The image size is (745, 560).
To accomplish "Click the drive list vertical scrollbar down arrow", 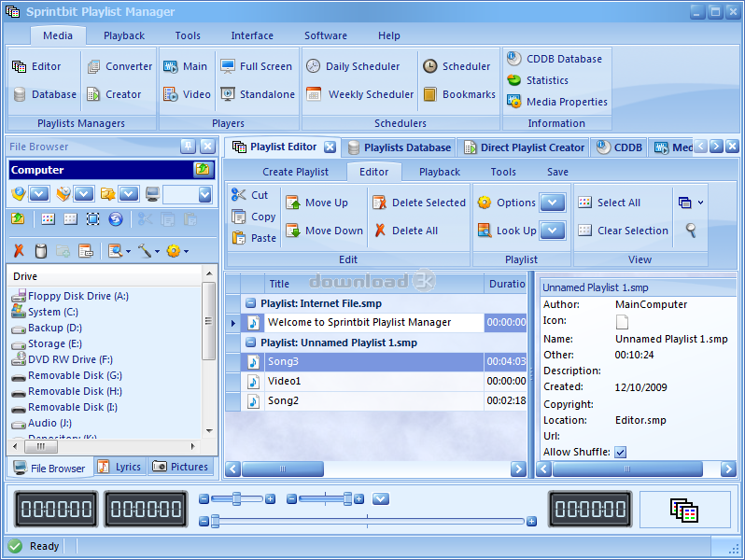I will tap(209, 431).
